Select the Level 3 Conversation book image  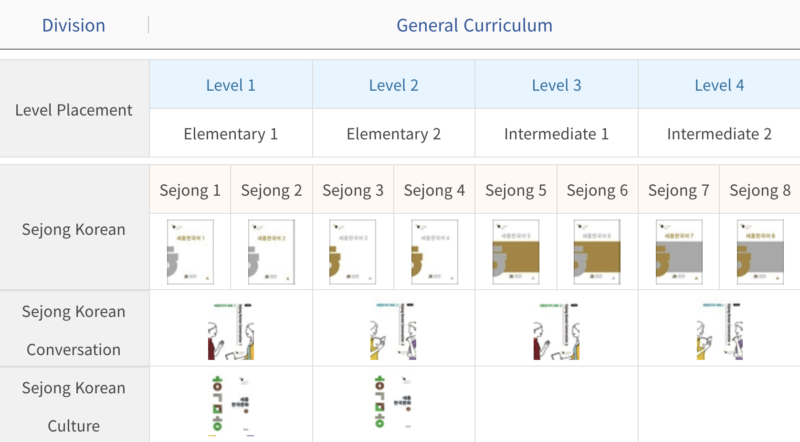click(557, 329)
